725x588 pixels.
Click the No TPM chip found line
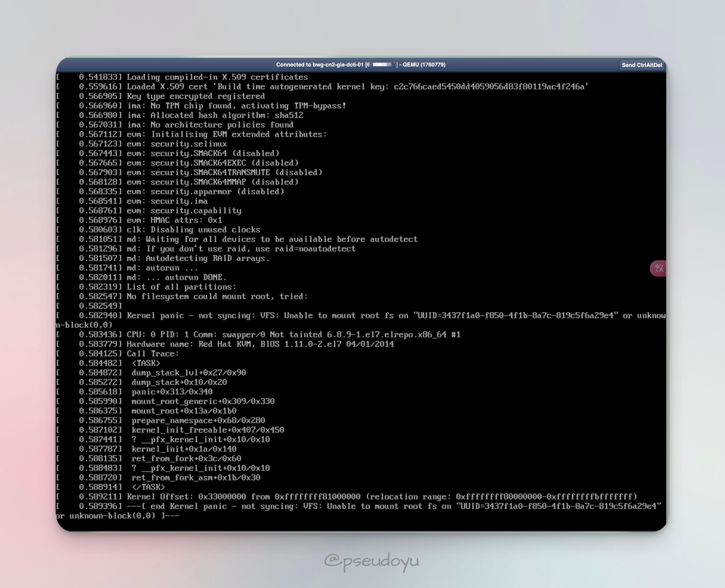[201, 106]
